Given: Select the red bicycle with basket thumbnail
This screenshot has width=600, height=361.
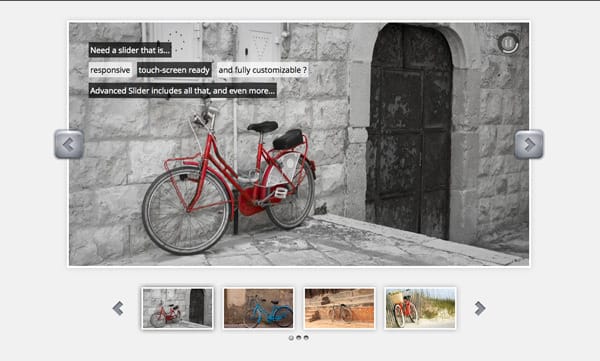Looking at the screenshot, I should coord(420,308).
